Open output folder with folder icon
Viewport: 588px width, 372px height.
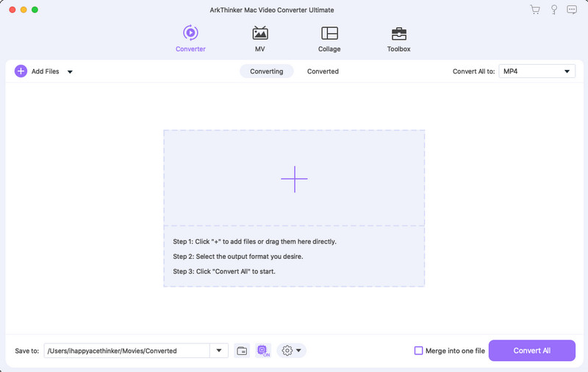[242, 351]
